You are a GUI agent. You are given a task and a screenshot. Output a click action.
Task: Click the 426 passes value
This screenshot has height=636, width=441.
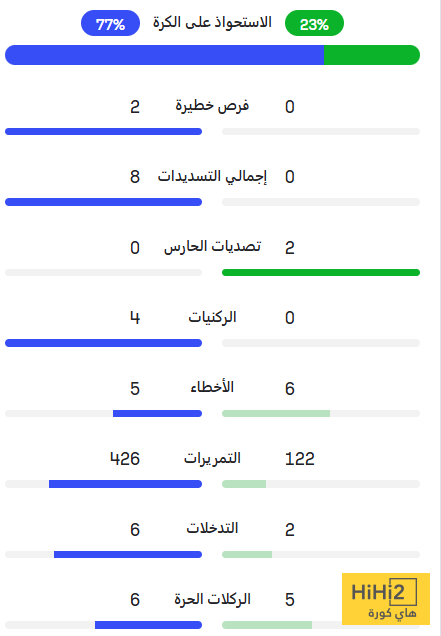coord(125,459)
